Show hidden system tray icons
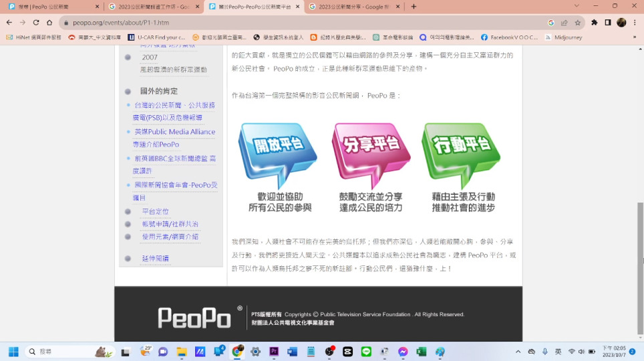The image size is (644, 361). pyautogui.click(x=518, y=352)
